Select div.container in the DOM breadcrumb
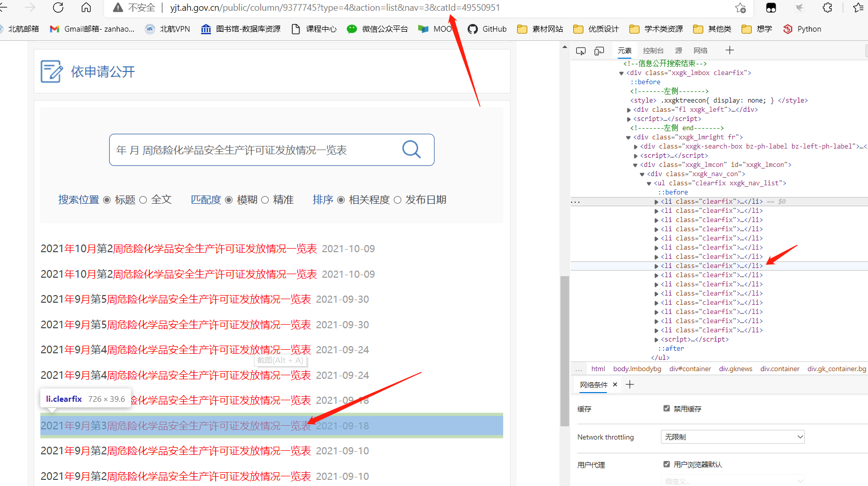Viewport: 868px width, 486px height. pyautogui.click(x=780, y=369)
